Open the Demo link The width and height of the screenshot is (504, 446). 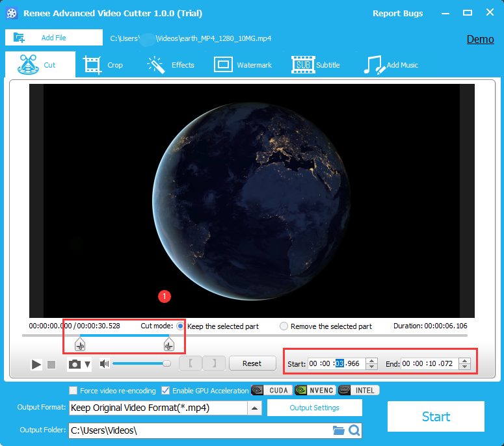tap(480, 39)
